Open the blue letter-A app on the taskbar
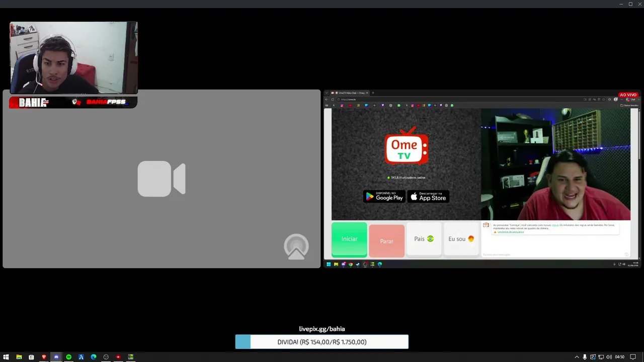This screenshot has height=362, width=644. point(81,357)
